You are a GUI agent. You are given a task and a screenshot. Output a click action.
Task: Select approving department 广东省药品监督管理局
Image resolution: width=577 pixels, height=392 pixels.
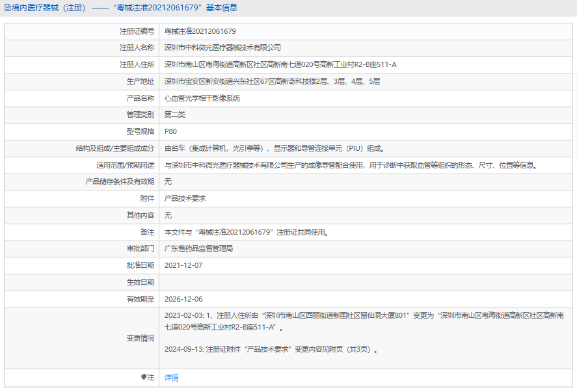pyautogui.click(x=198, y=248)
